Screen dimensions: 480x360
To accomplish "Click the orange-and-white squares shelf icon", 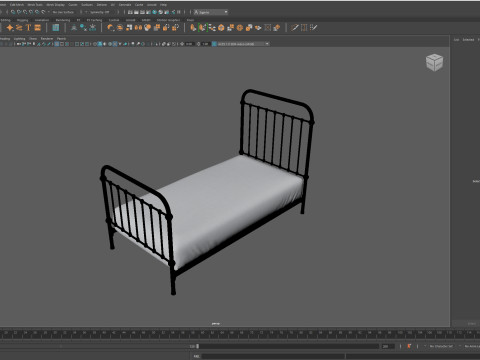I will pos(129,28).
